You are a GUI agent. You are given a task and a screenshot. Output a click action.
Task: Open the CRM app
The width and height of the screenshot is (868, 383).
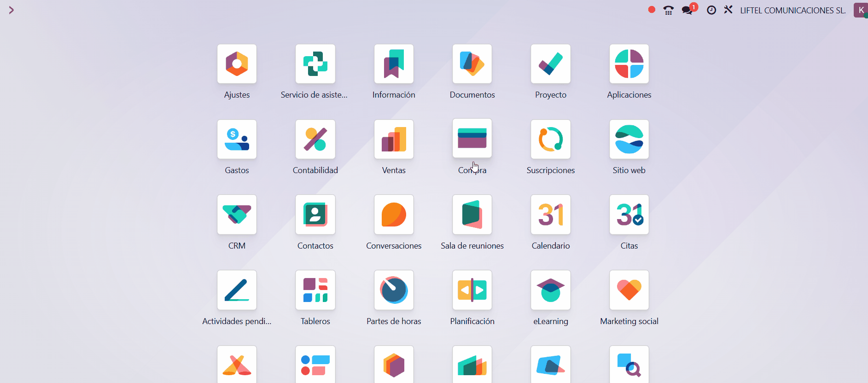[237, 215]
